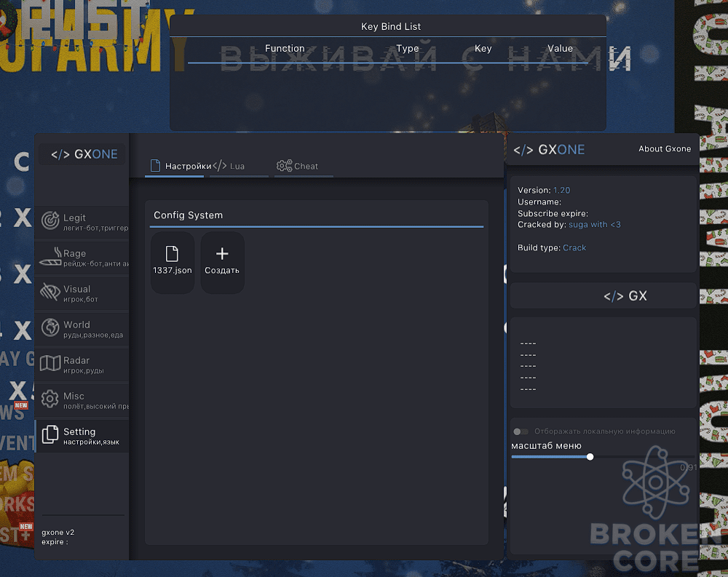Click the Username label in About panel
The height and width of the screenshot is (577, 728).
click(539, 202)
